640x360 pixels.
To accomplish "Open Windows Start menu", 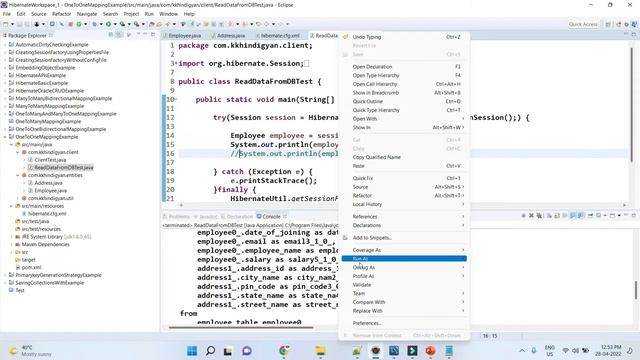I will coord(192,351).
